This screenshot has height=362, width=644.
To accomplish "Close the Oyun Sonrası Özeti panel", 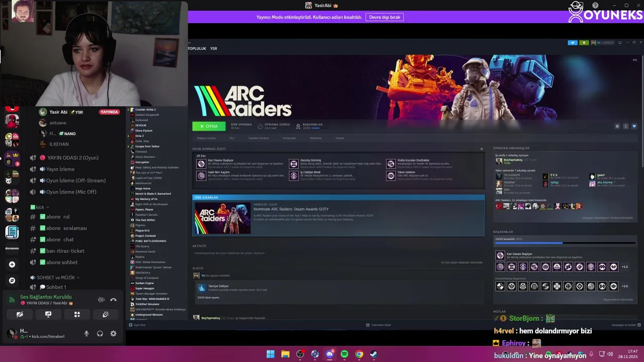I will (x=481, y=149).
